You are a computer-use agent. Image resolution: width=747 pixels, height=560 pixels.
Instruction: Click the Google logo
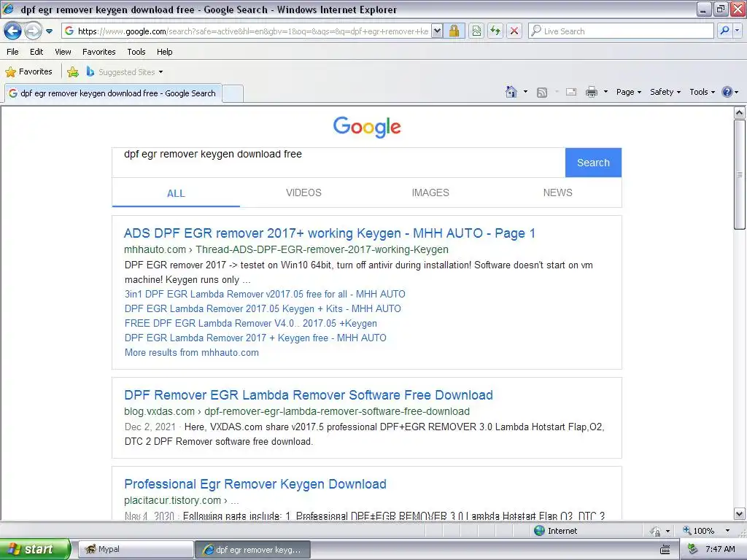367,127
